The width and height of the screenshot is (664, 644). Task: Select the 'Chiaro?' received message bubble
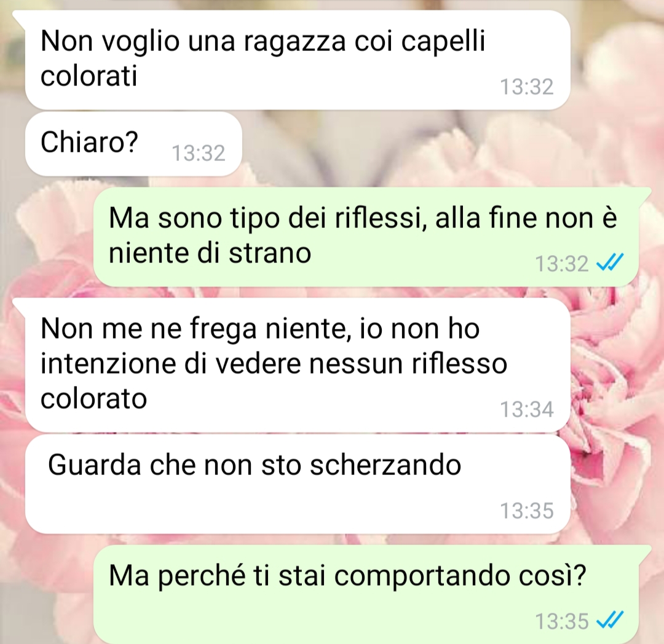coord(133,144)
